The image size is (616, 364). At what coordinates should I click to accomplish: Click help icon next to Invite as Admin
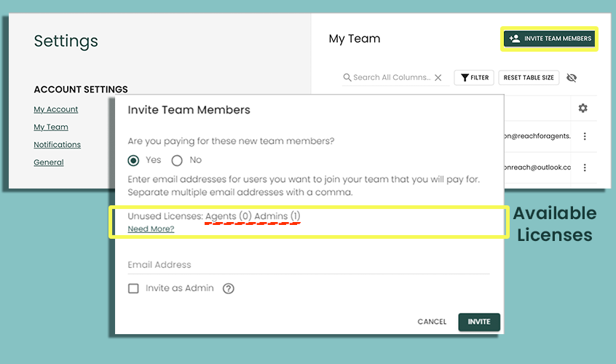[x=229, y=288]
